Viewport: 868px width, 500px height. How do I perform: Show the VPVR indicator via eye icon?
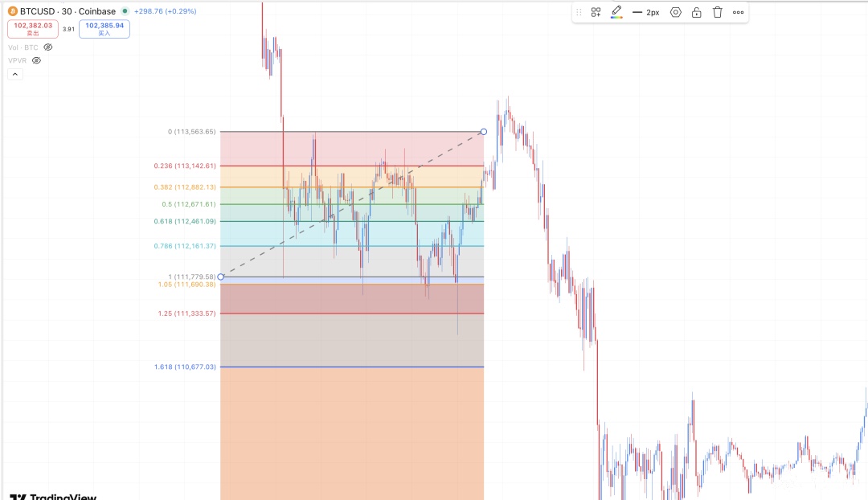click(x=36, y=60)
